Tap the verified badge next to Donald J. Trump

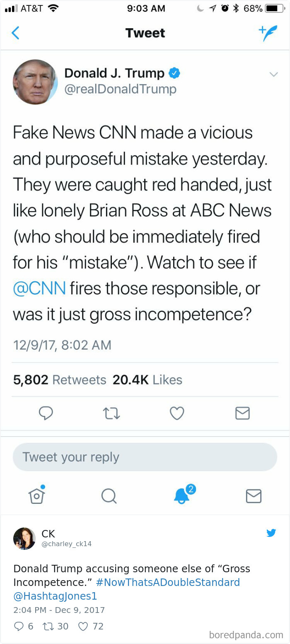175,73
